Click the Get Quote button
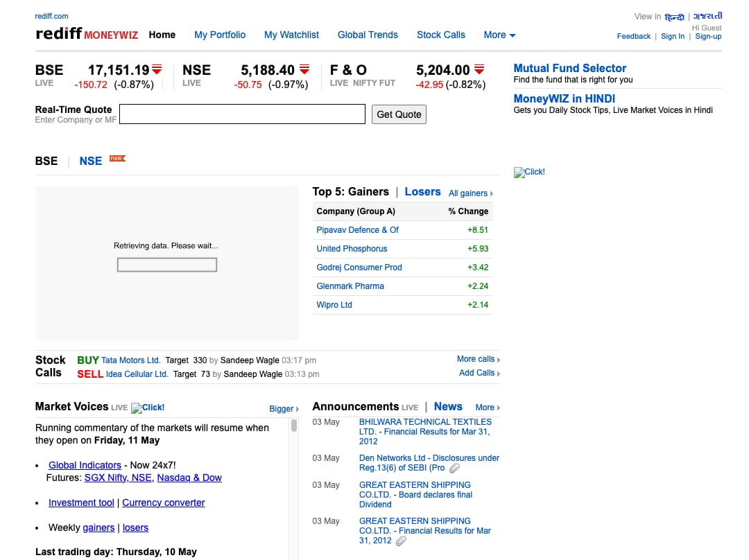Screen dimensions: 749x560 tap(399, 114)
